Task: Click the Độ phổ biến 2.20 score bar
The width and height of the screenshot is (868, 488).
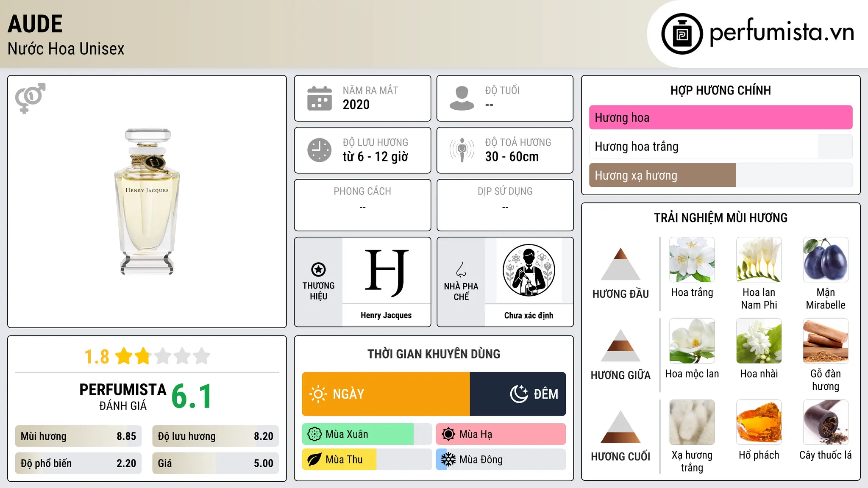Action: [78, 463]
